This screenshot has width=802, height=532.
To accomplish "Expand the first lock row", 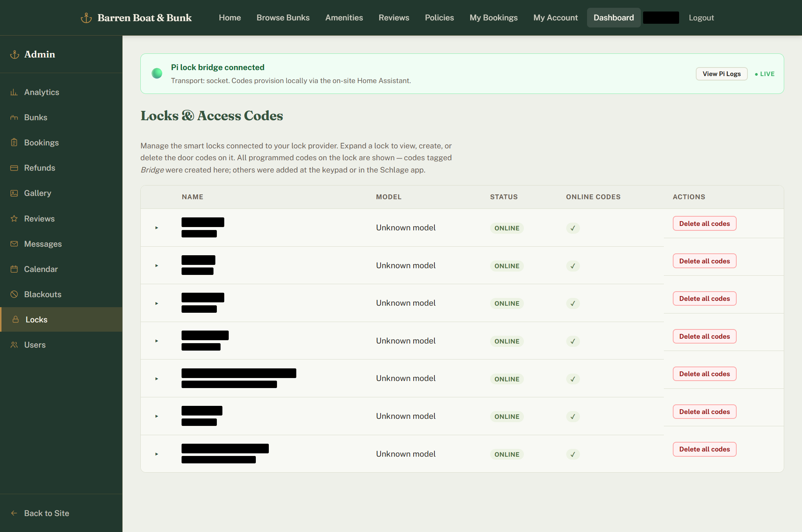I will [x=157, y=228].
